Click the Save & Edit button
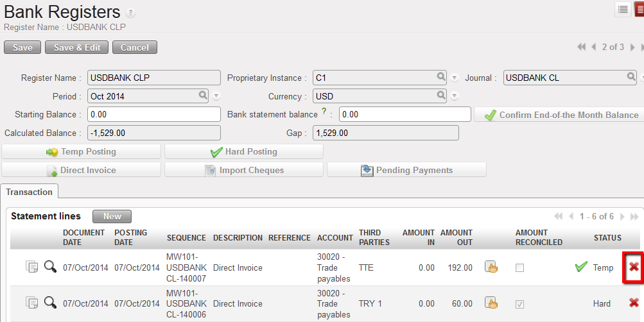This screenshot has height=322, width=644. 76,47
